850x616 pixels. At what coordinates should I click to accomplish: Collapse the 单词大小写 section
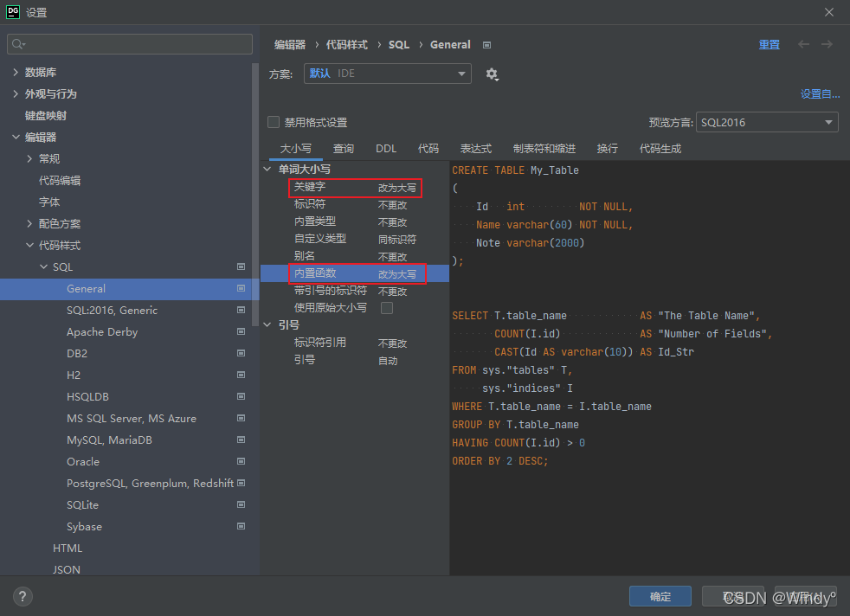click(x=267, y=169)
